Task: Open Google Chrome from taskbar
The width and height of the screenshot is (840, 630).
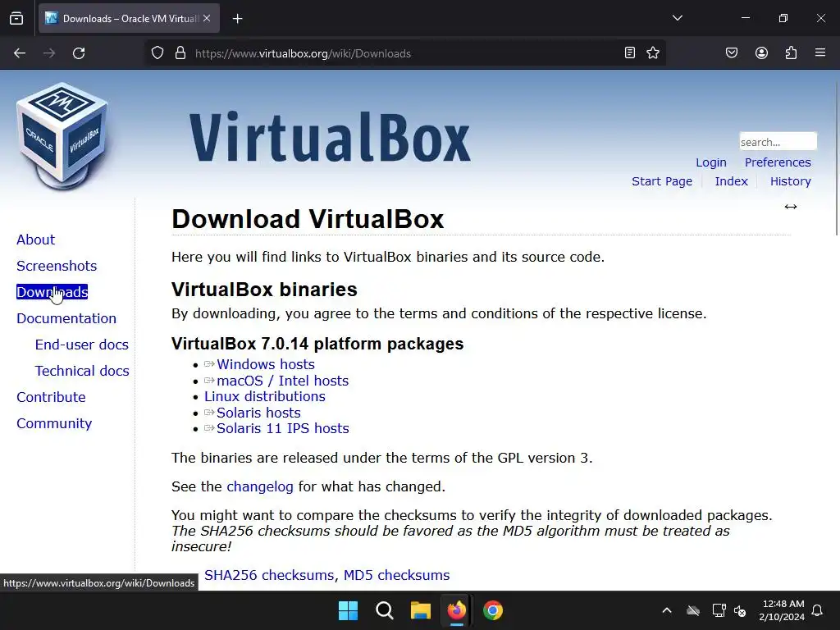Action: pos(493,610)
